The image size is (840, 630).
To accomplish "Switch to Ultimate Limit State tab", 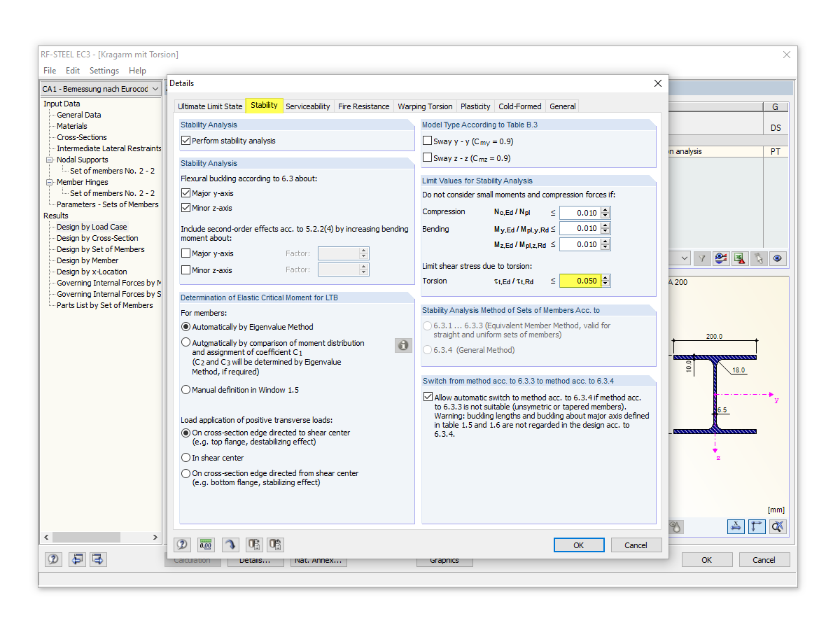I will pyautogui.click(x=210, y=106).
